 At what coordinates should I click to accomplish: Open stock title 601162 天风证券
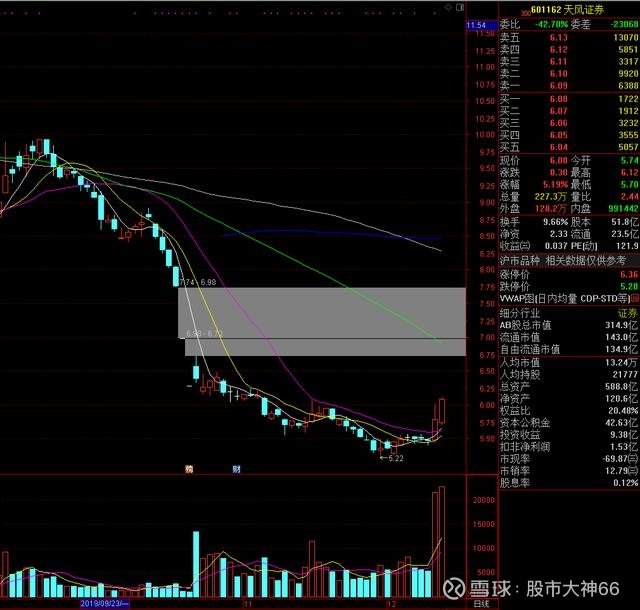click(567, 10)
